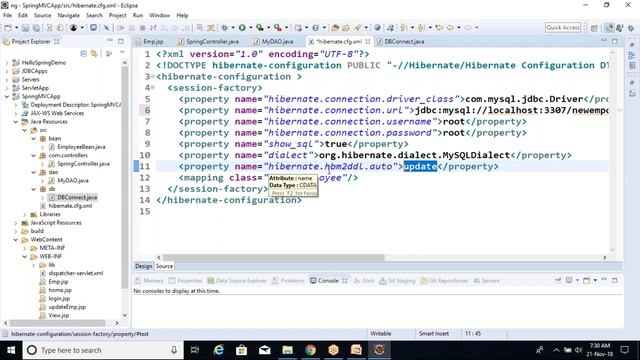Switch to the SpringController.java tab
Viewport: 640px width, 360px height.
click(x=209, y=42)
